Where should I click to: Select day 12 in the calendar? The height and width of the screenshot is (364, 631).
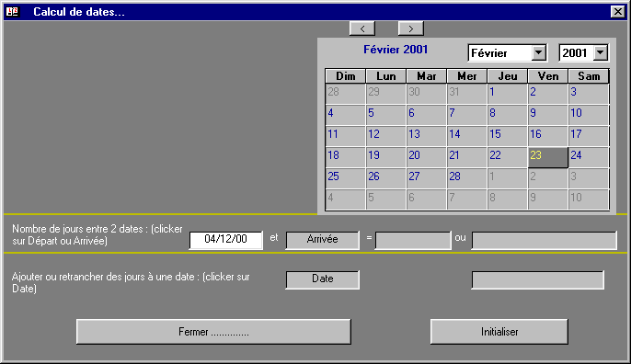[x=386, y=136]
